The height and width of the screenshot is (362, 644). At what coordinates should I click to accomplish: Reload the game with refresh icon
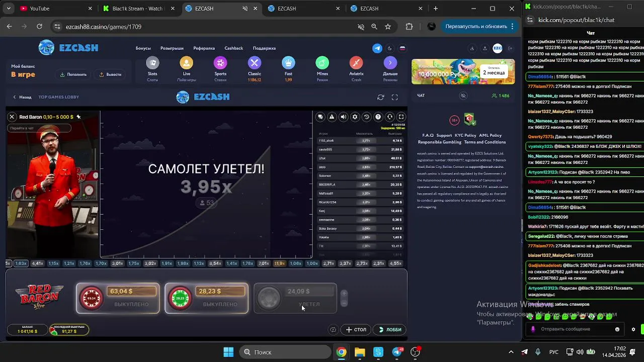(x=381, y=97)
